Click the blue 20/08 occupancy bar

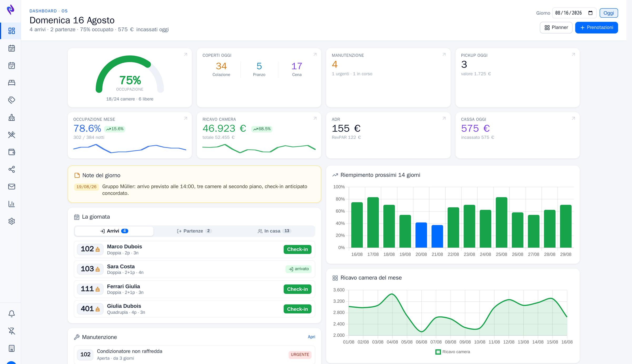click(x=421, y=235)
